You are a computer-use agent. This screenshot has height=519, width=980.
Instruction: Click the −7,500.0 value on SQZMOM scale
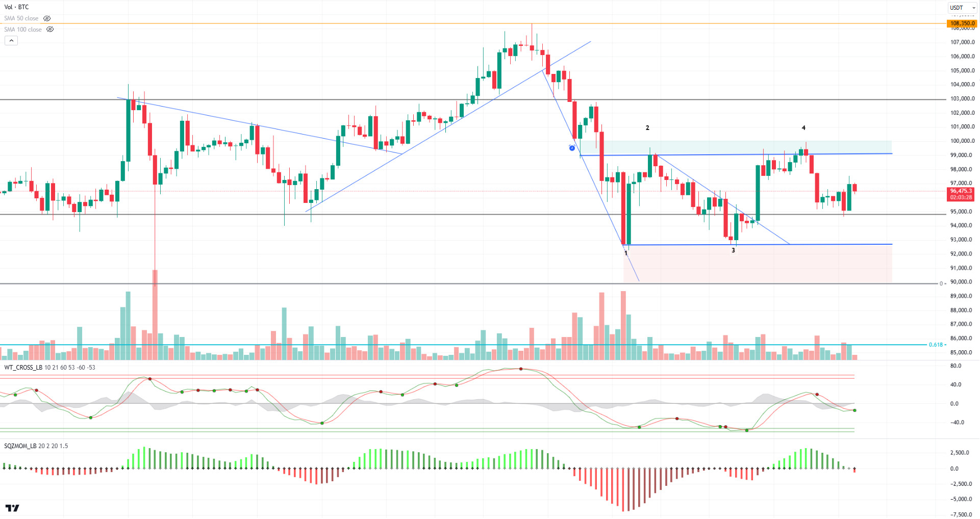(x=961, y=515)
